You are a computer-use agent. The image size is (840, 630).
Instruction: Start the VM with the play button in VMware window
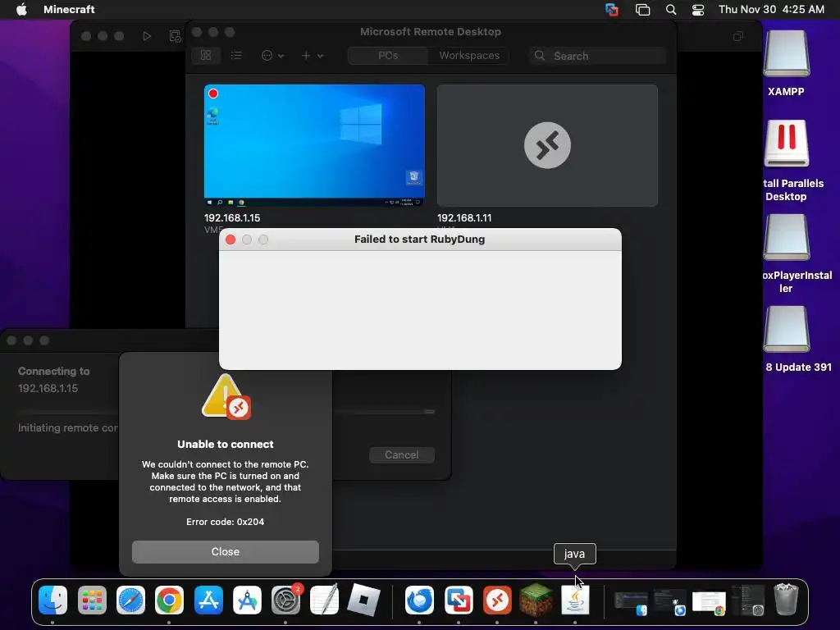coord(147,36)
